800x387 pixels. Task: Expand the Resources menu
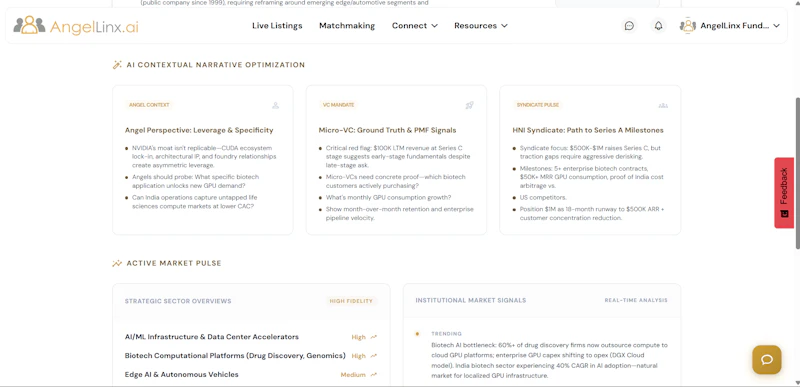coord(481,25)
